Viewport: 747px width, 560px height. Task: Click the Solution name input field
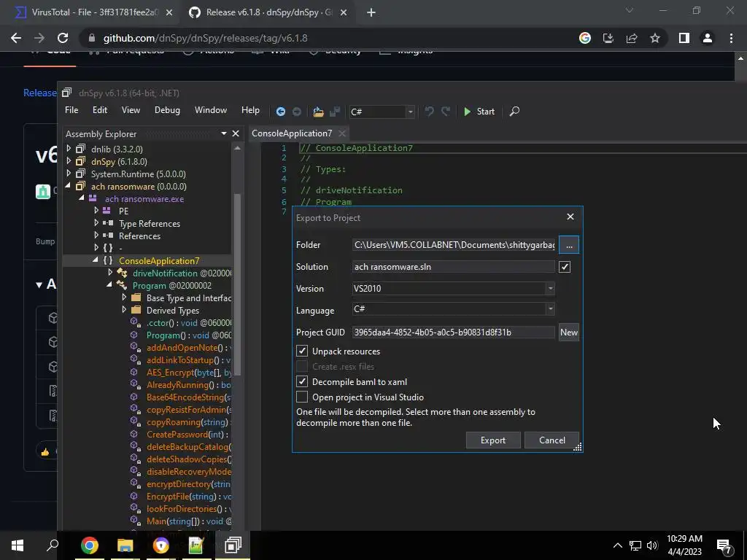point(454,267)
